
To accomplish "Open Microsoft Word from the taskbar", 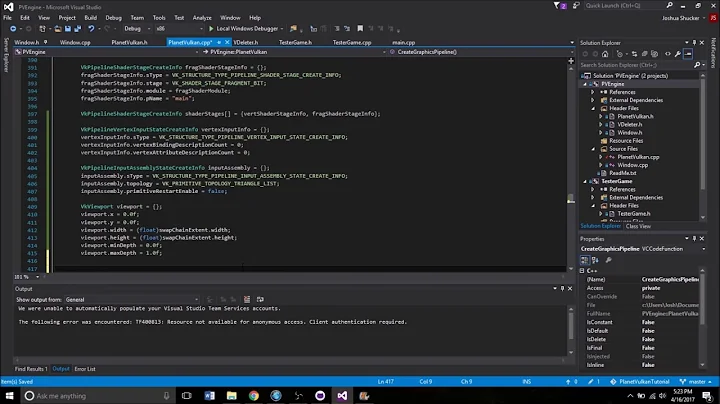I will click(209, 396).
